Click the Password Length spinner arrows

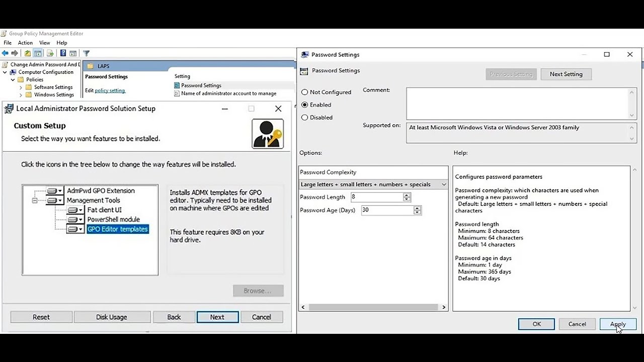pyautogui.click(x=407, y=197)
